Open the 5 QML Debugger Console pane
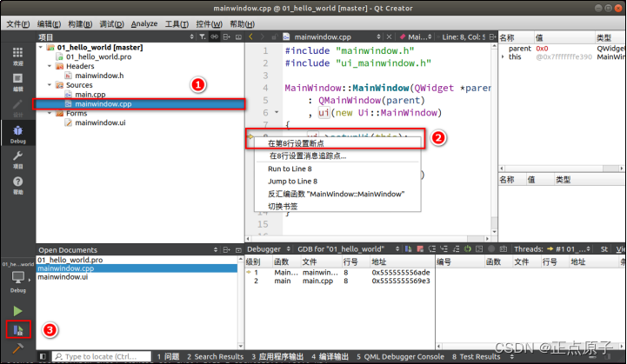The image size is (627, 364). [x=400, y=356]
